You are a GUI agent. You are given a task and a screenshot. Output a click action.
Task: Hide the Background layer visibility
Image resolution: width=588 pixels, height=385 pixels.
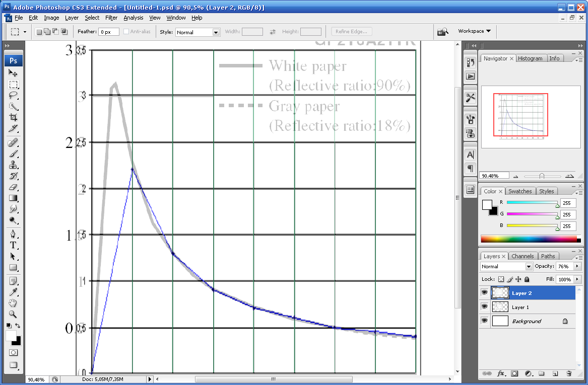pos(485,321)
